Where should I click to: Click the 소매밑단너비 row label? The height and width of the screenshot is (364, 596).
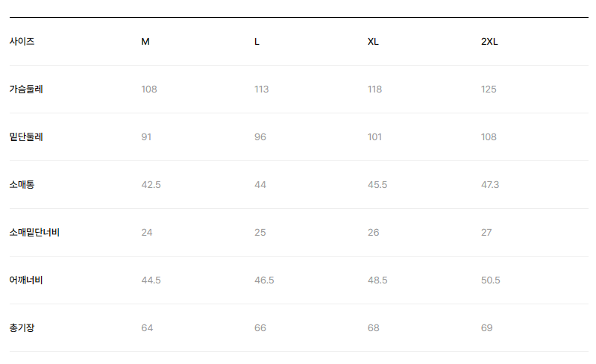click(x=34, y=233)
